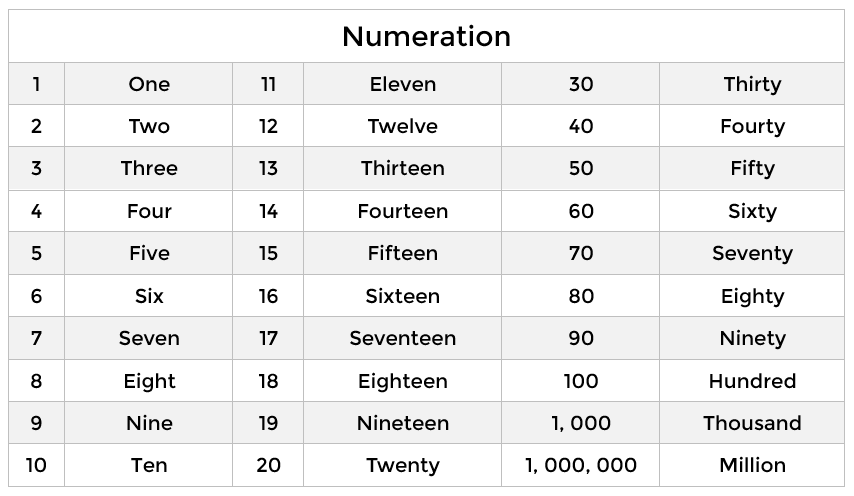Select the Thirteen cell
The height and width of the screenshot is (496, 854).
click(402, 168)
